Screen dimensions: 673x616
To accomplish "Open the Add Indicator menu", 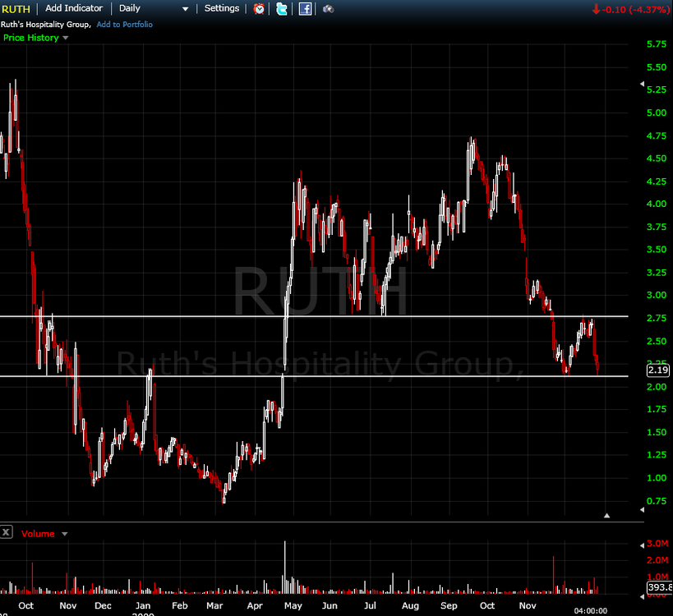I will pyautogui.click(x=74, y=8).
